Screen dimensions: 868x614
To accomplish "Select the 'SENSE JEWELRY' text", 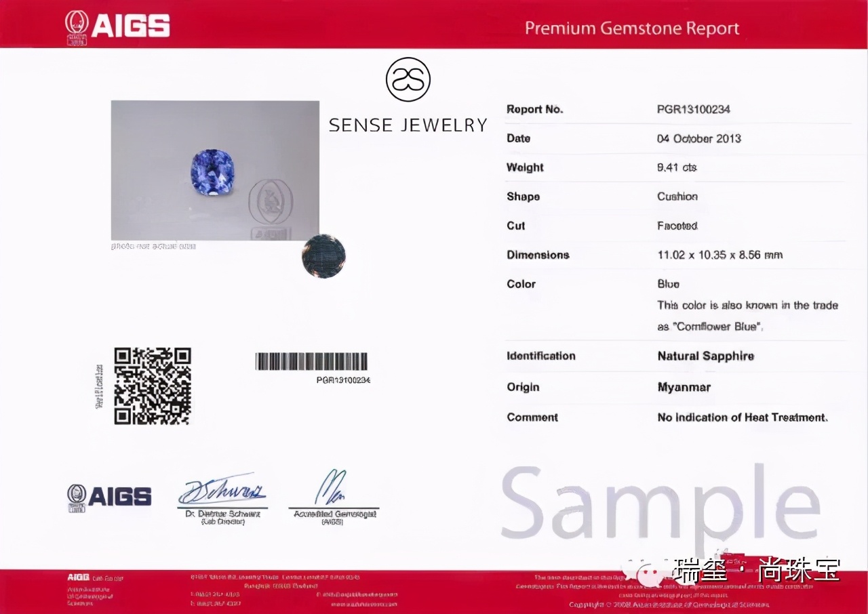I will 408,125.
